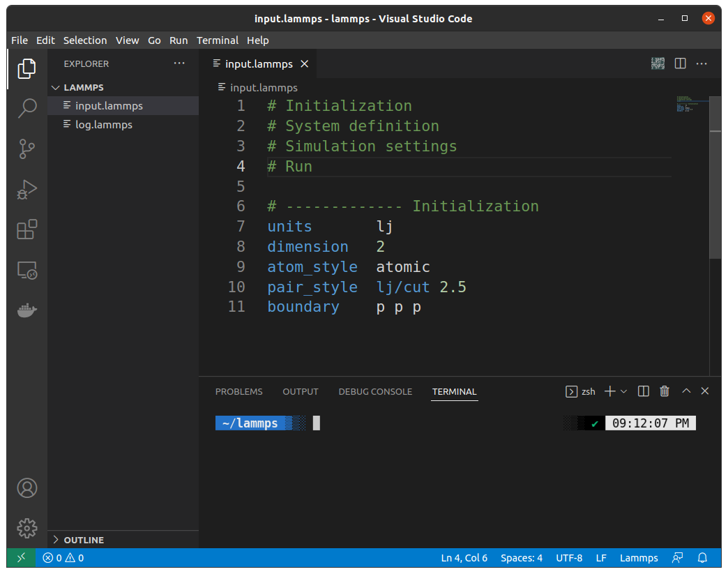
Task: Open the Source Control view
Action: click(x=26, y=149)
